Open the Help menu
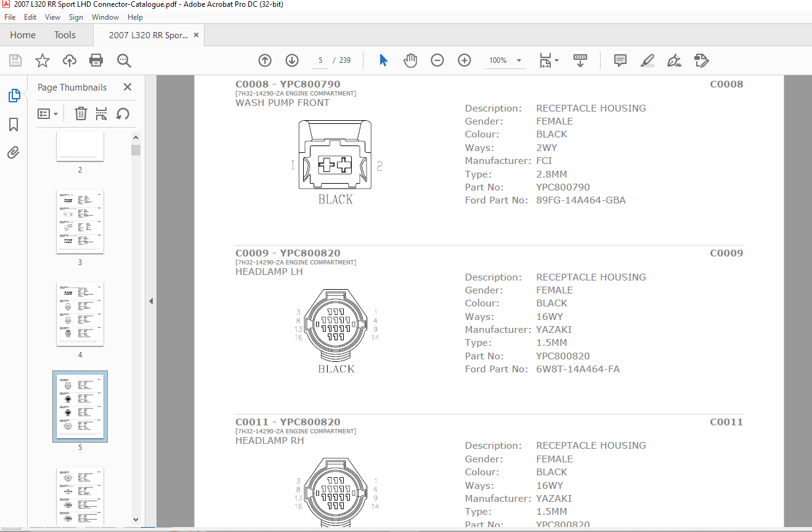 tap(135, 17)
